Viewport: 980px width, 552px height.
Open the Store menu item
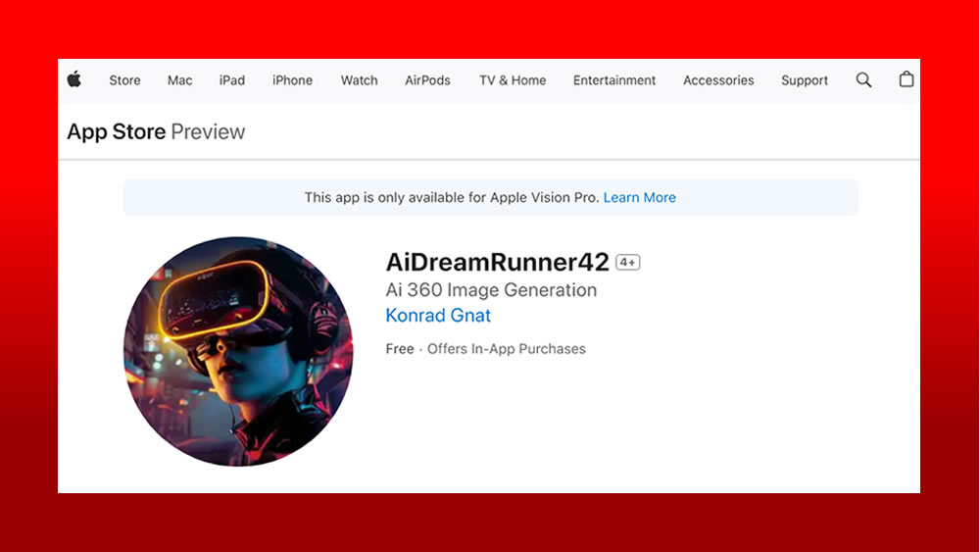click(125, 80)
